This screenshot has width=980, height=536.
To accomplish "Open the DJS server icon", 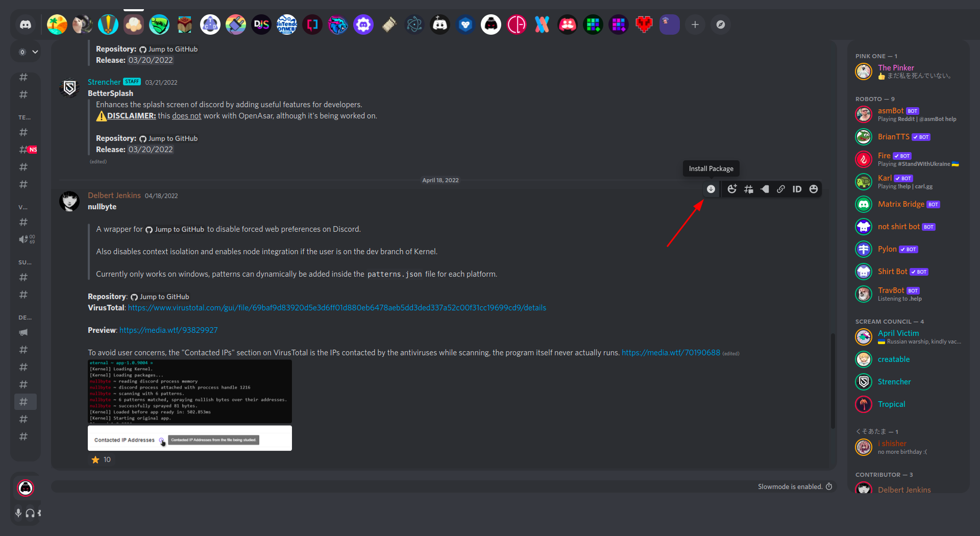I will [x=261, y=25].
